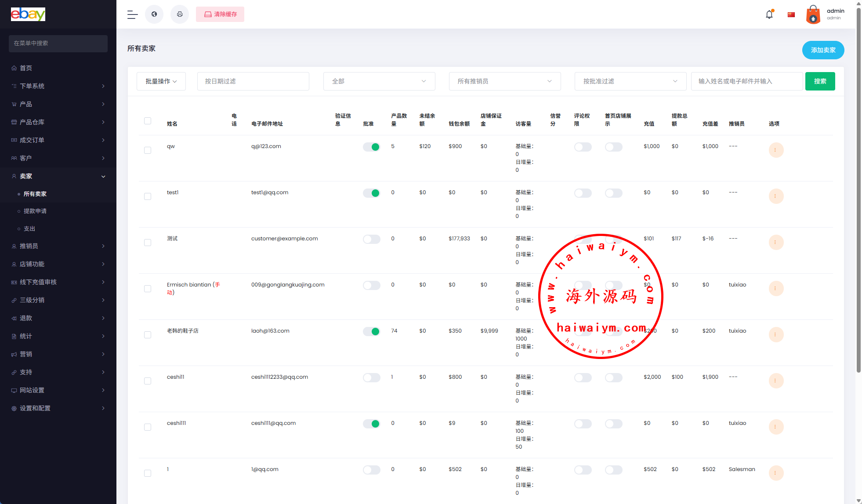Click the globe website icon in header
862x504 pixels.
[154, 15]
